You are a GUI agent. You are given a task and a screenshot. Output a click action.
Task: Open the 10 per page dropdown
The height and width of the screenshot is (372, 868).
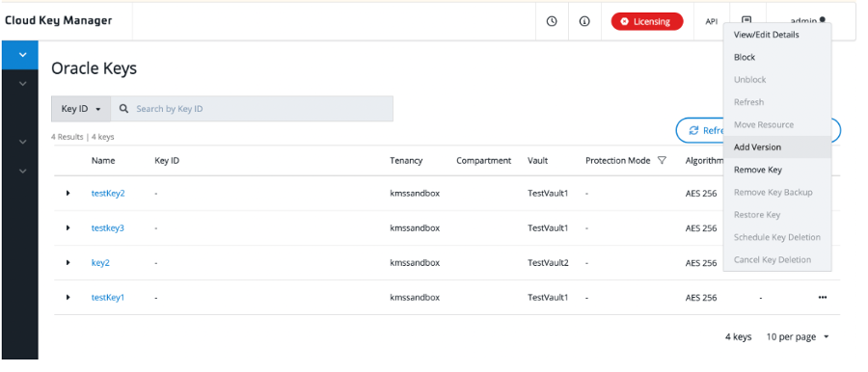(798, 336)
